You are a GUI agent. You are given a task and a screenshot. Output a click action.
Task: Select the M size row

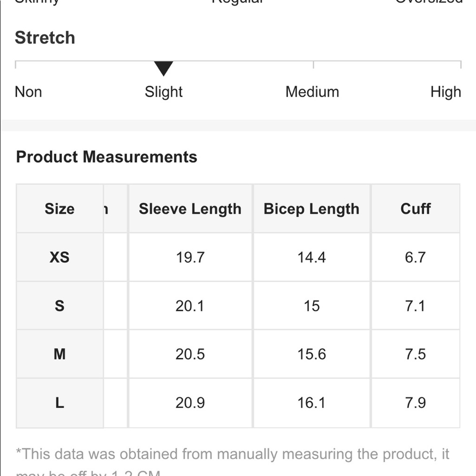238,354
